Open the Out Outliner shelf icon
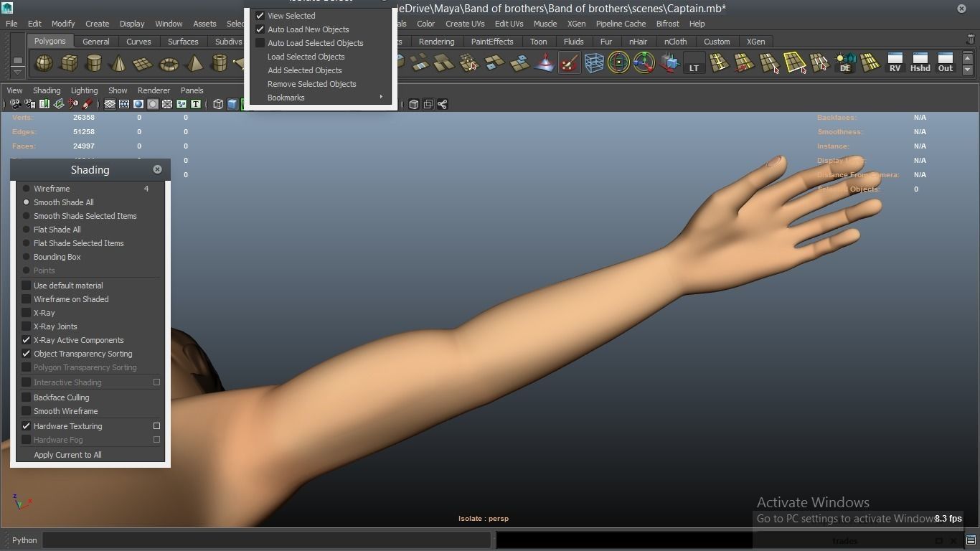980x551 pixels. [x=946, y=63]
